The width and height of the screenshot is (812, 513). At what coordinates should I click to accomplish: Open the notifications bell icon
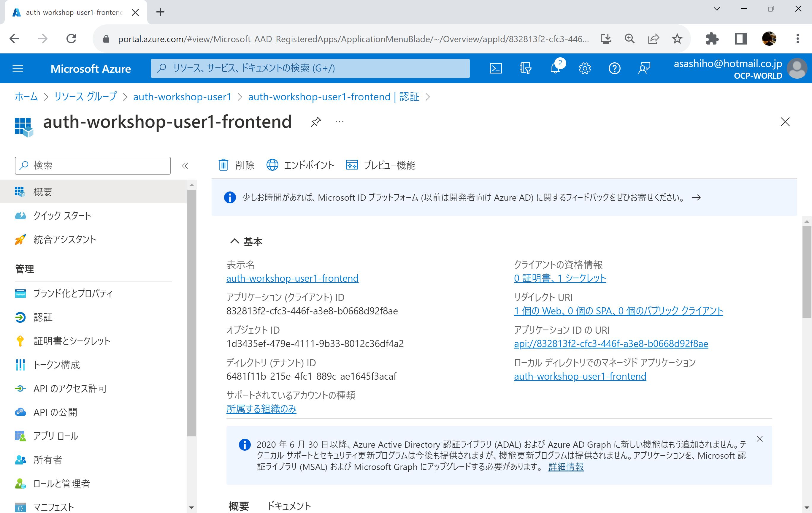tap(555, 68)
